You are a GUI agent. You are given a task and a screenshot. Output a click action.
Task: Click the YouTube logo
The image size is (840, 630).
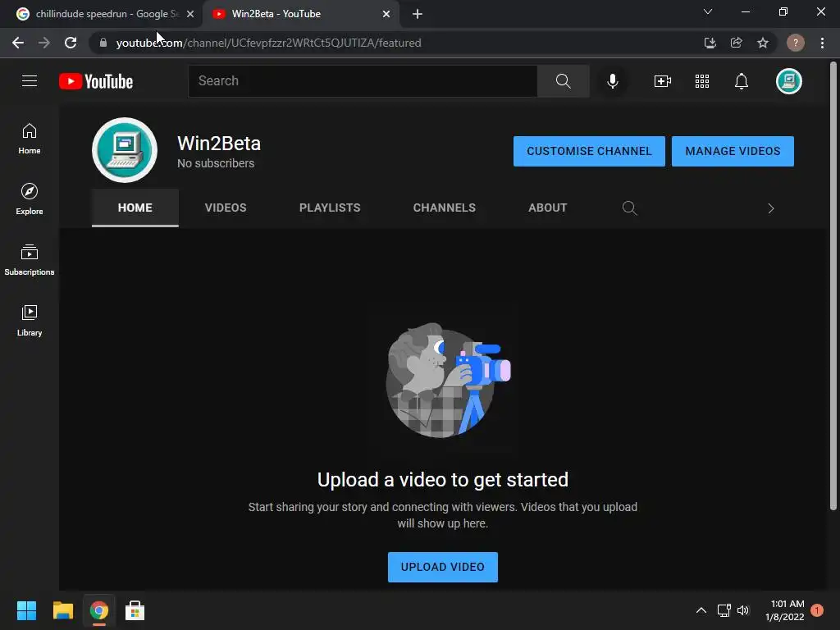click(x=96, y=81)
